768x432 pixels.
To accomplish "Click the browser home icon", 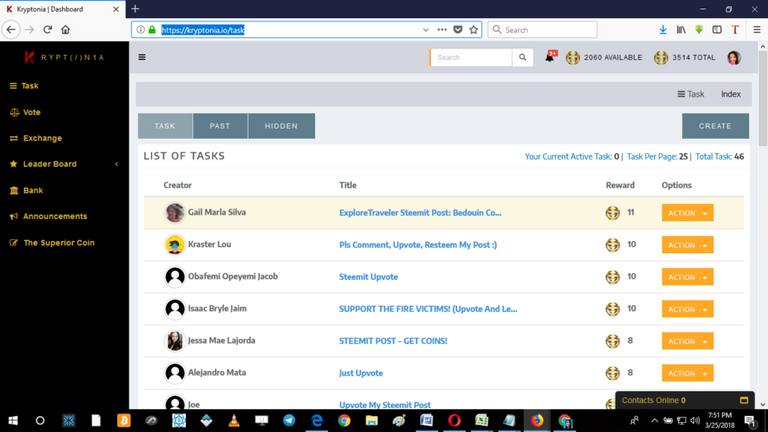I will (x=66, y=30).
